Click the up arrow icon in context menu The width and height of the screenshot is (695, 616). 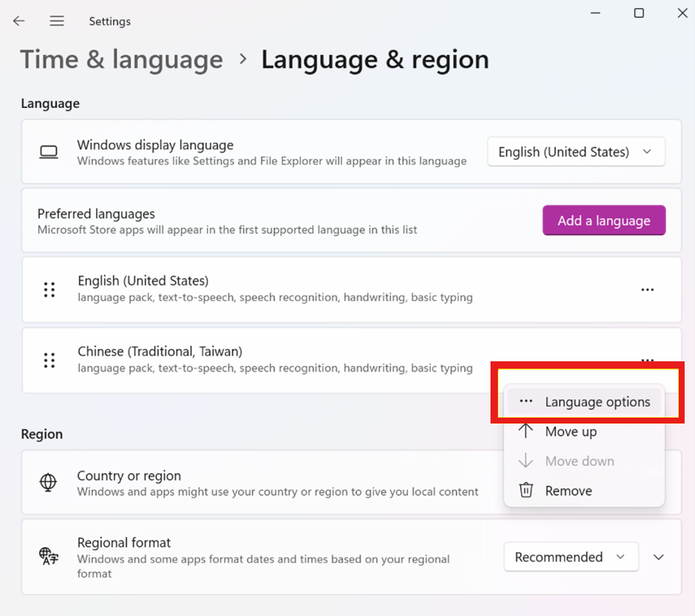point(525,431)
